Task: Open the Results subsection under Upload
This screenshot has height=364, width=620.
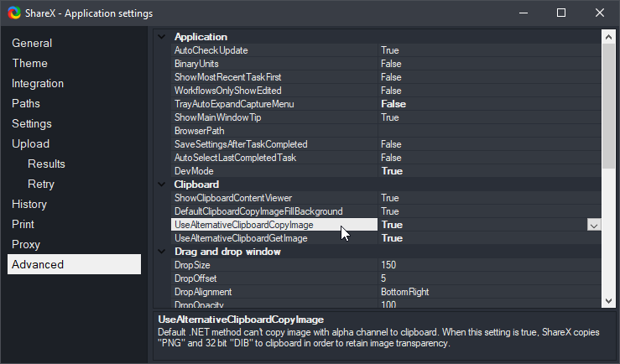Action: pos(46,164)
